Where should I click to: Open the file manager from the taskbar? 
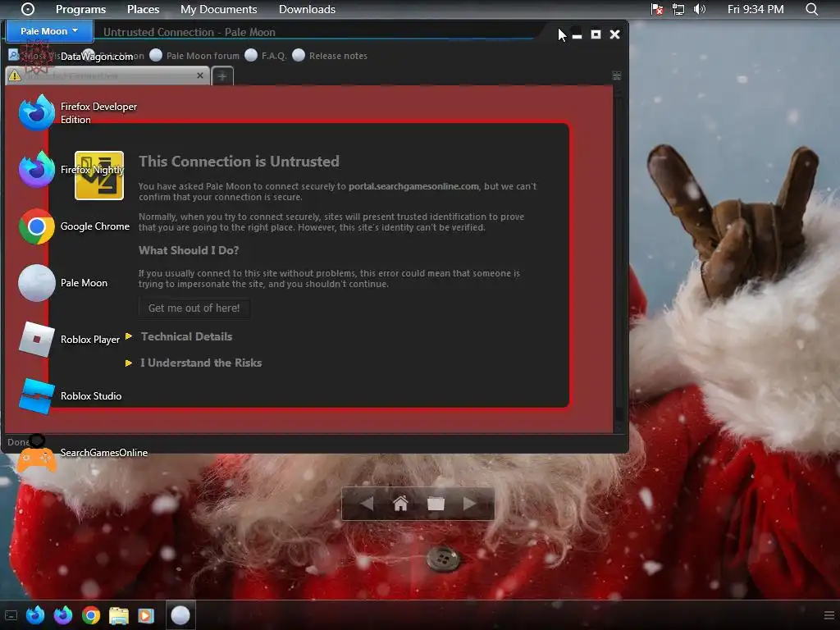click(119, 615)
